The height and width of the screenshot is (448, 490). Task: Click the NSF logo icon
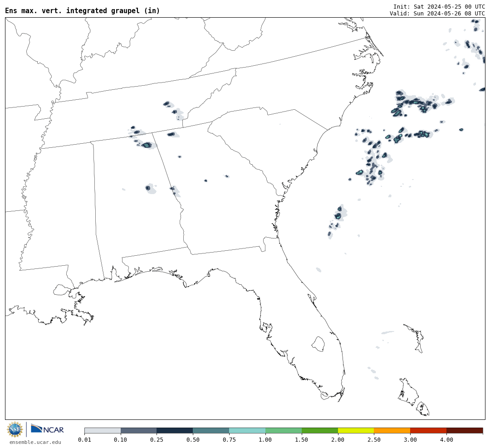click(15, 429)
